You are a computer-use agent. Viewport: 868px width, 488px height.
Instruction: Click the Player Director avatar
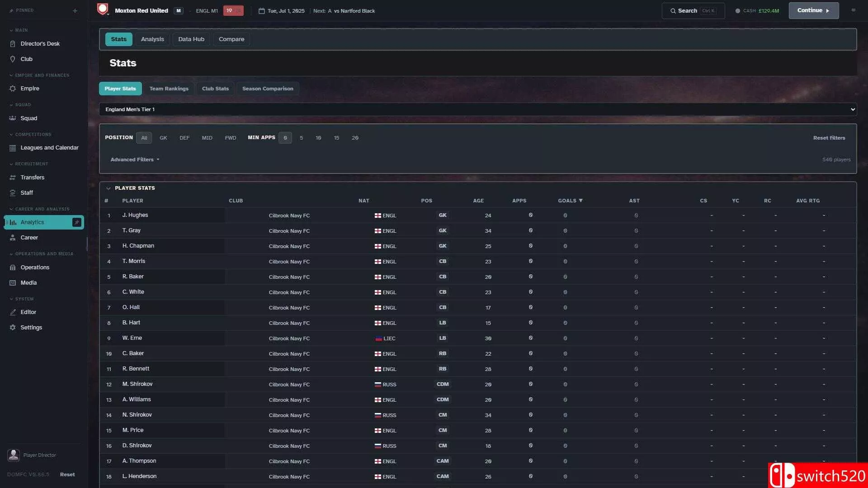[x=14, y=455]
